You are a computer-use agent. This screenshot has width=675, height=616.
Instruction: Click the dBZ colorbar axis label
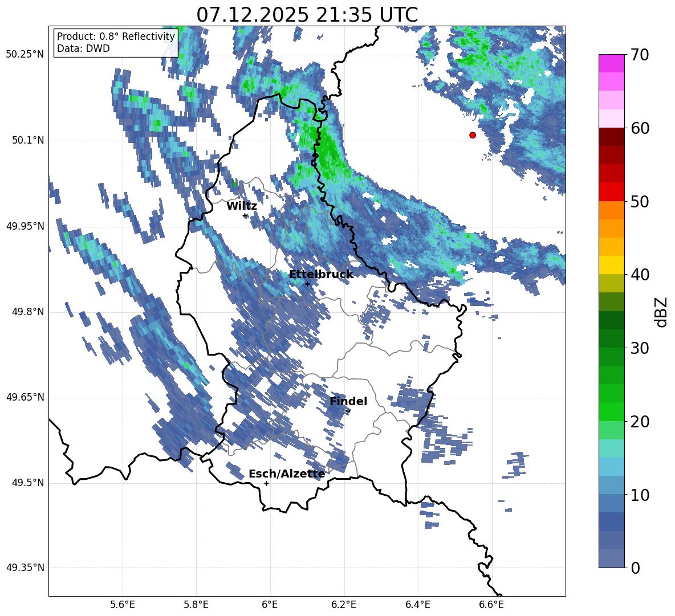click(x=660, y=312)
